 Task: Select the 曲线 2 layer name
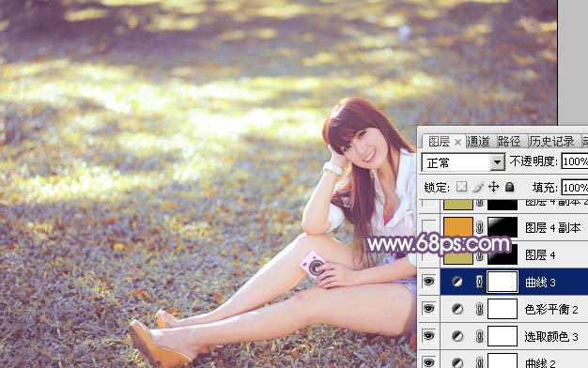pyautogui.click(x=540, y=362)
